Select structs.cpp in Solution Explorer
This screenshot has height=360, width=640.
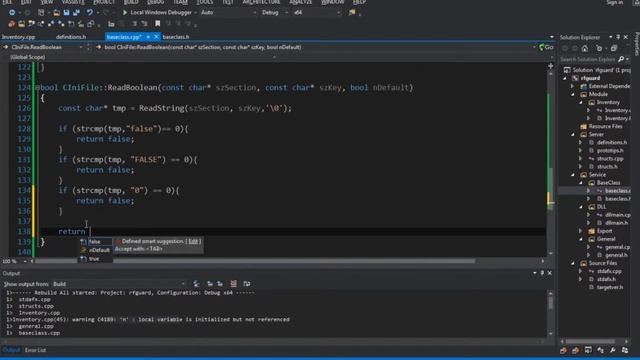point(610,158)
